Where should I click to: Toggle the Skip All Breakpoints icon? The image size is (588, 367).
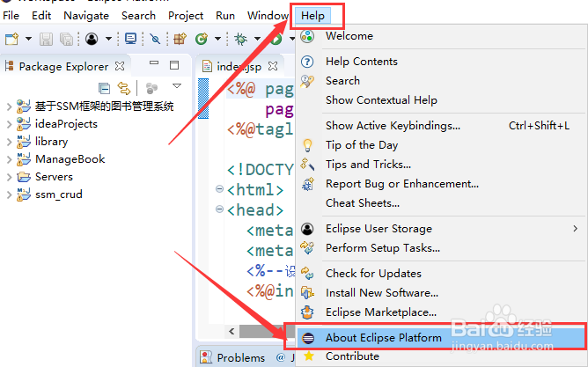pos(155,39)
